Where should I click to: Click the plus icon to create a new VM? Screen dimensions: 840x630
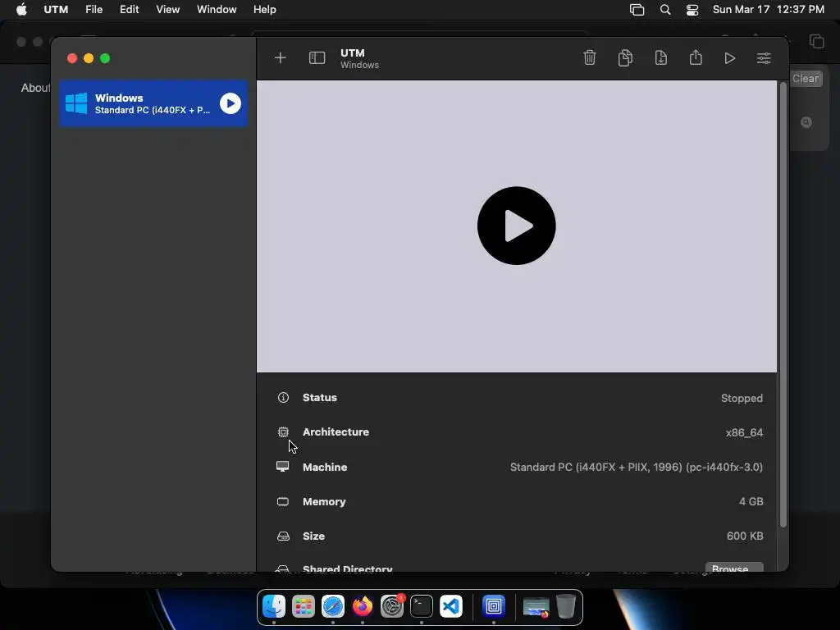[281, 58]
